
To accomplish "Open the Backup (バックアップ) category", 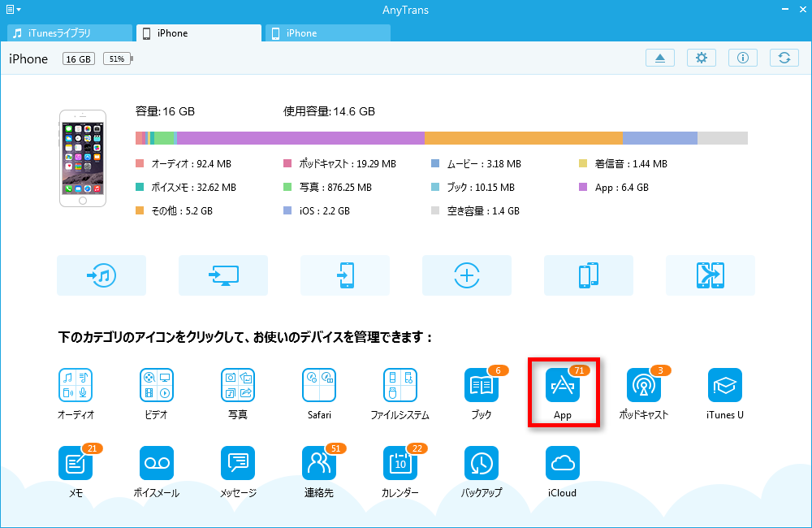I will 481,463.
